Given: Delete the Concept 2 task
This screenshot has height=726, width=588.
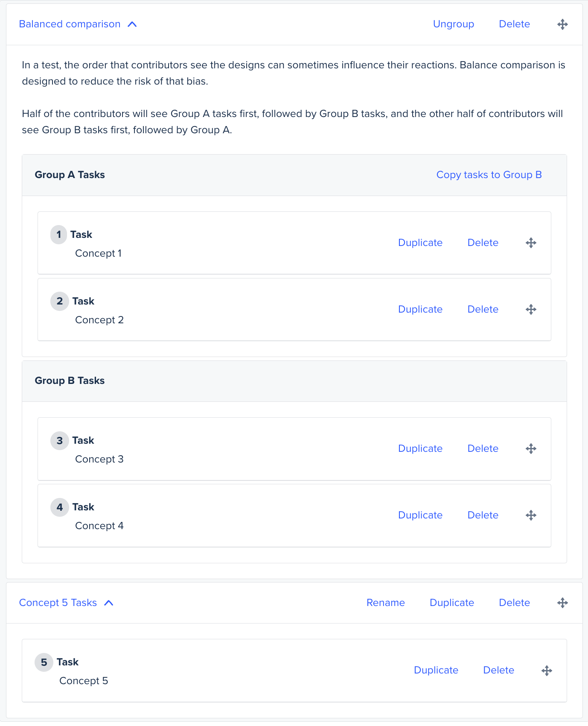Looking at the screenshot, I should (483, 309).
